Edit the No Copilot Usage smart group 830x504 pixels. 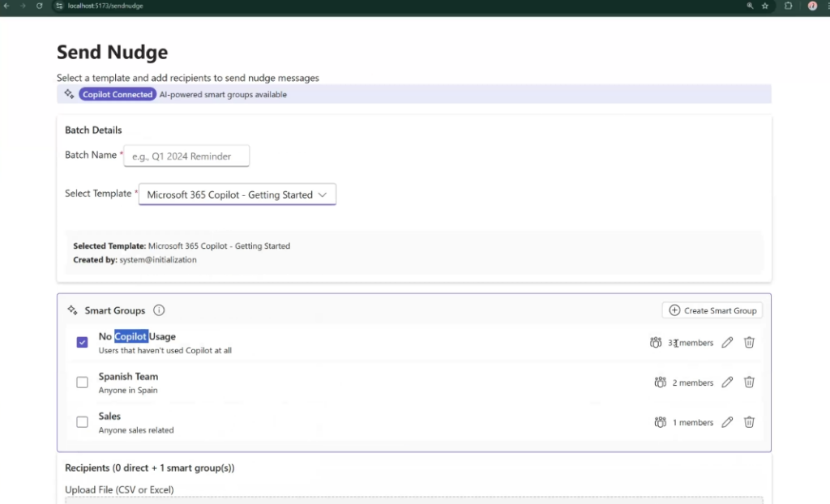[x=727, y=343]
